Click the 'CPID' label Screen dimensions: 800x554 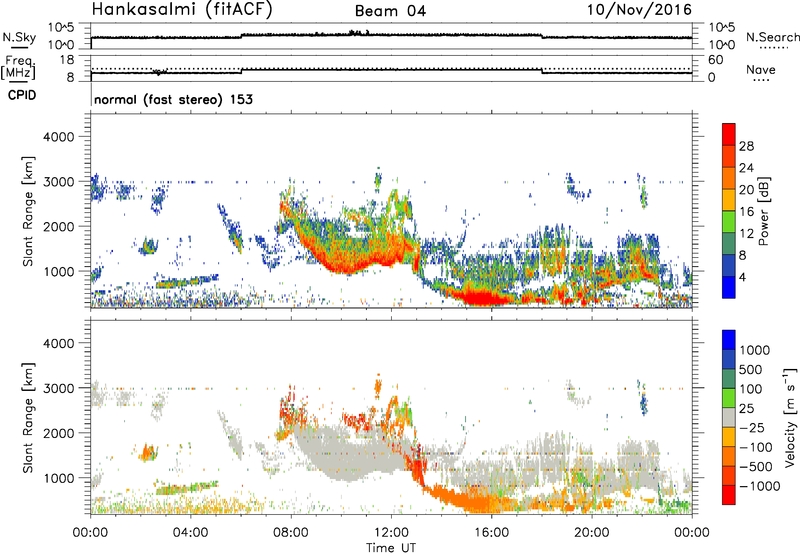22,95
